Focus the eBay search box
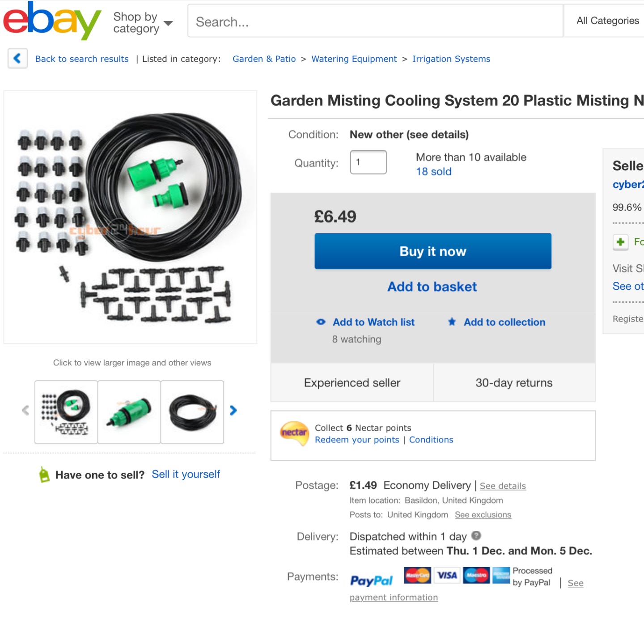644x644 pixels. coord(375,21)
